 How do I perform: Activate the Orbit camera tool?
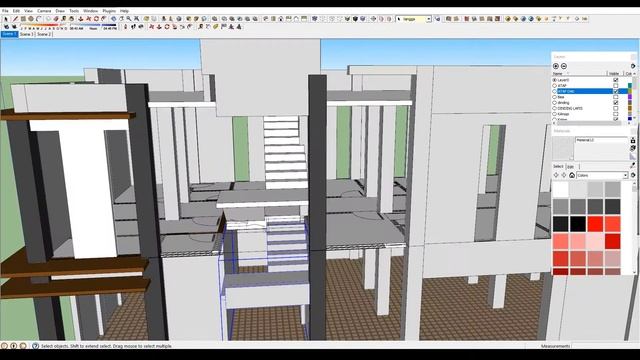(113, 19)
